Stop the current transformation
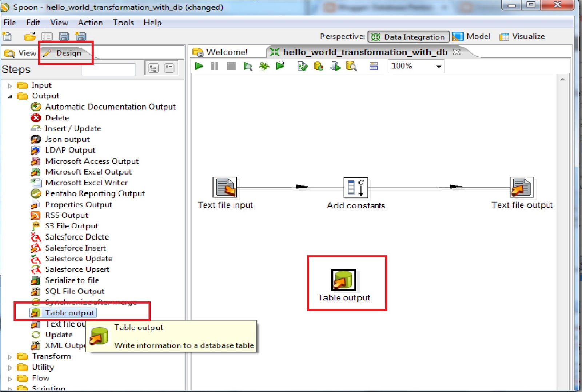 coord(231,66)
